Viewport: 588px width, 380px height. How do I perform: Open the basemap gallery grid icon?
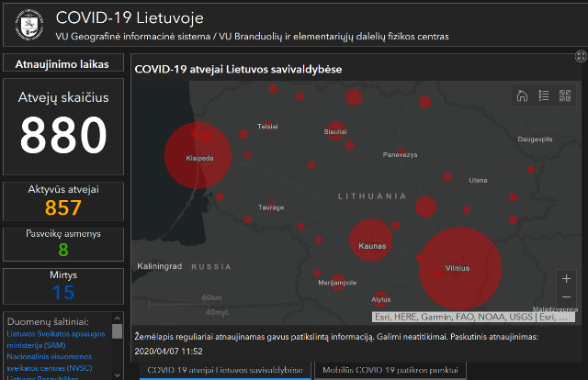tap(565, 95)
